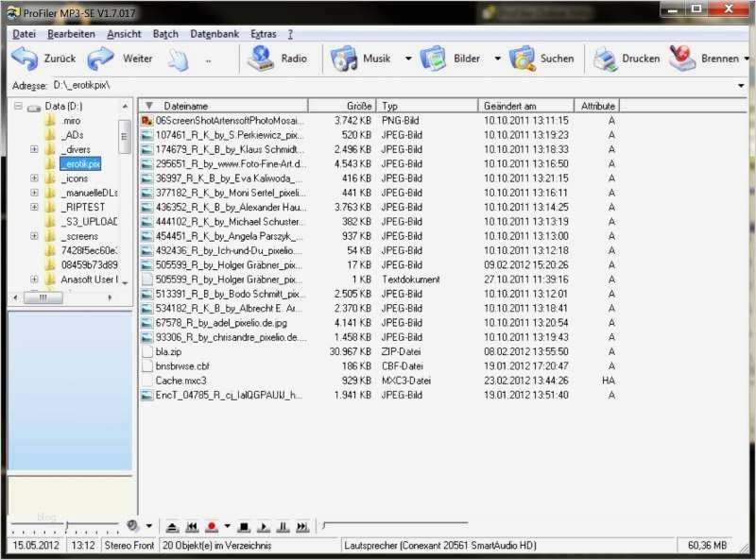Open the Brennen dropdown arrow
The image size is (756, 560).
(747, 59)
